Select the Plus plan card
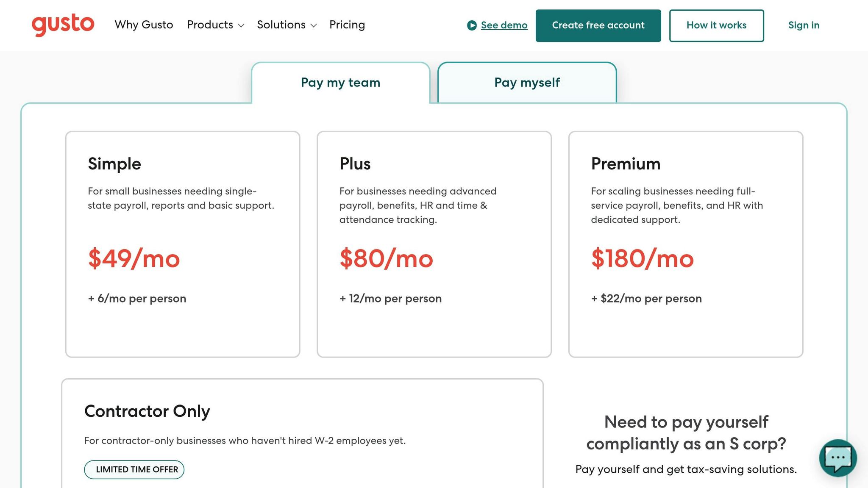 coord(434,244)
